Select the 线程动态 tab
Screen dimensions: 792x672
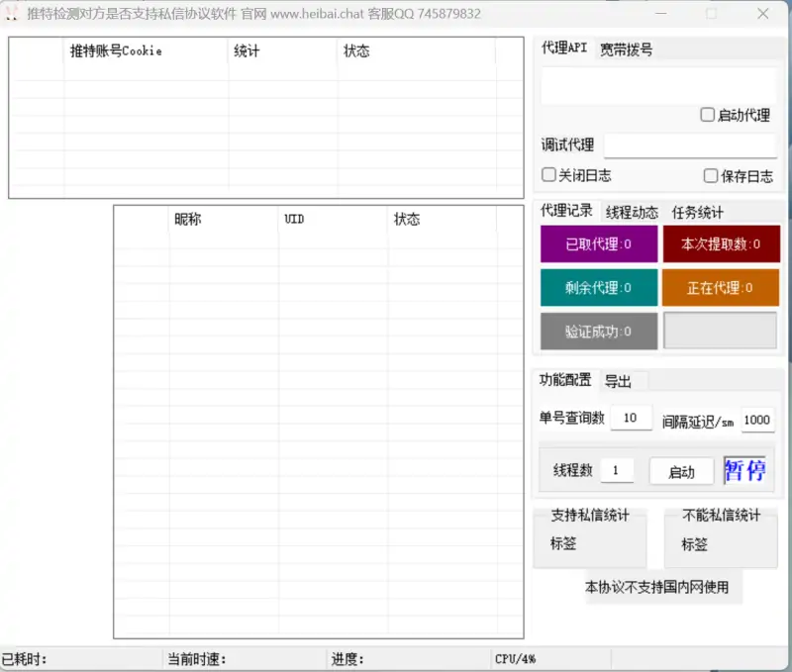tap(632, 212)
